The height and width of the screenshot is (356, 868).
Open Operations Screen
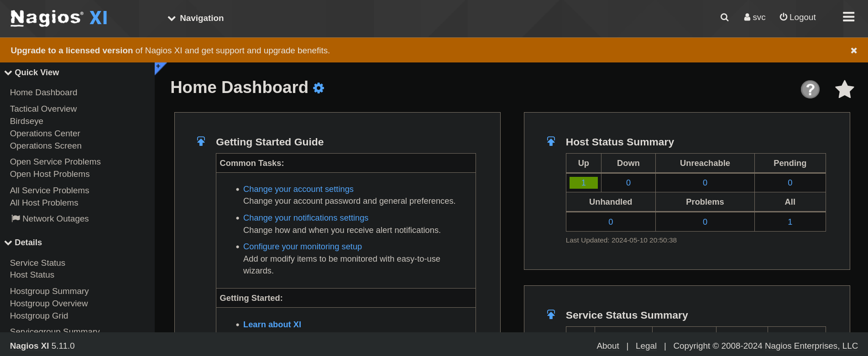(46, 146)
